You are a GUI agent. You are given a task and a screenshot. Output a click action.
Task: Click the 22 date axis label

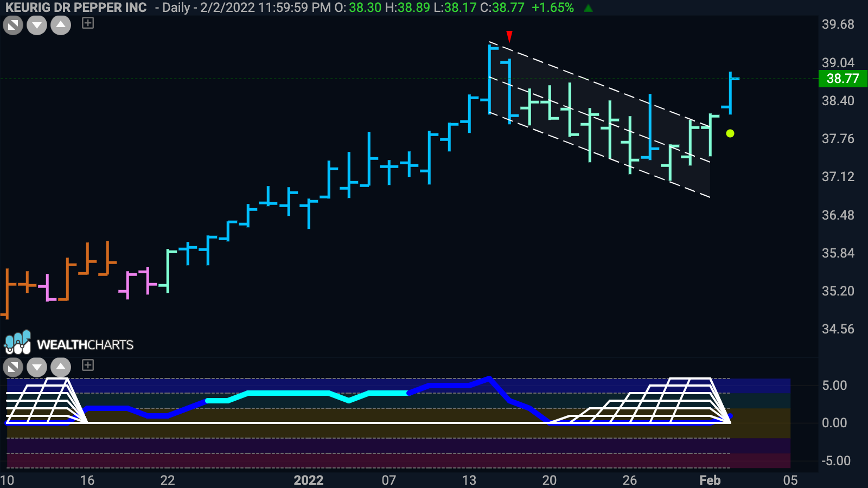(168, 480)
